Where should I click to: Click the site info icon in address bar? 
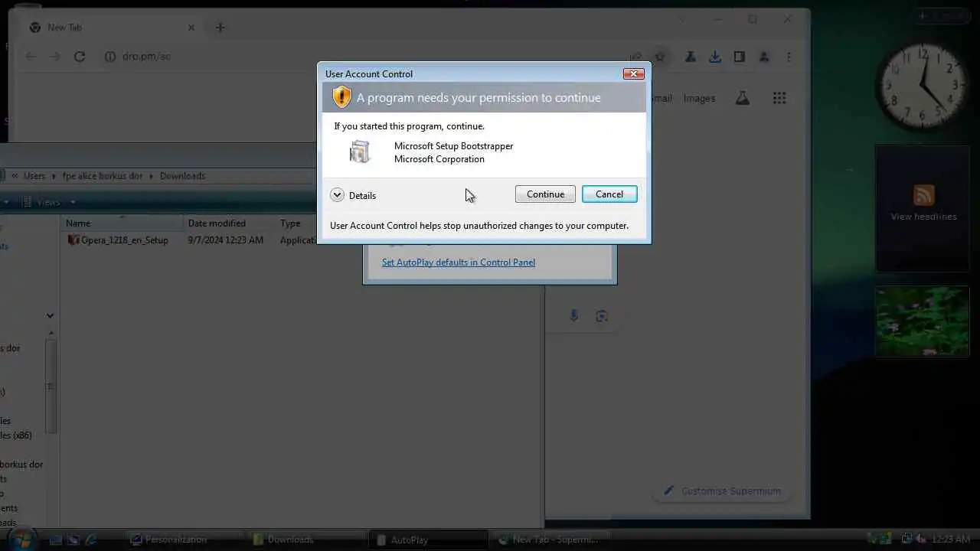tap(109, 57)
